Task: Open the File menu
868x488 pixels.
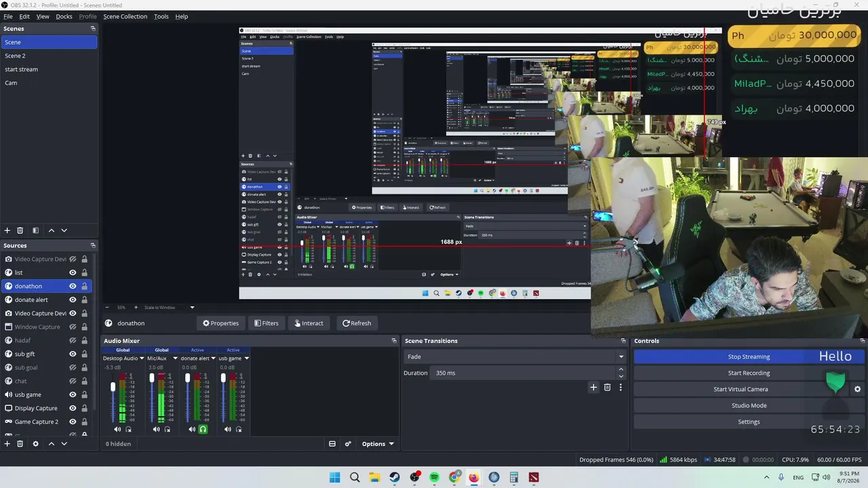Action: (8, 16)
